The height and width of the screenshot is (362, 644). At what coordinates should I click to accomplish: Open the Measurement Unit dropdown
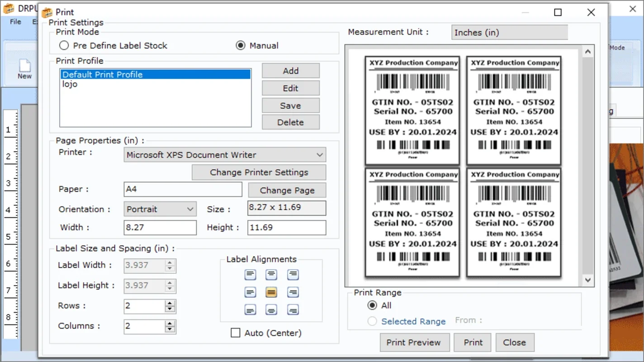509,33
